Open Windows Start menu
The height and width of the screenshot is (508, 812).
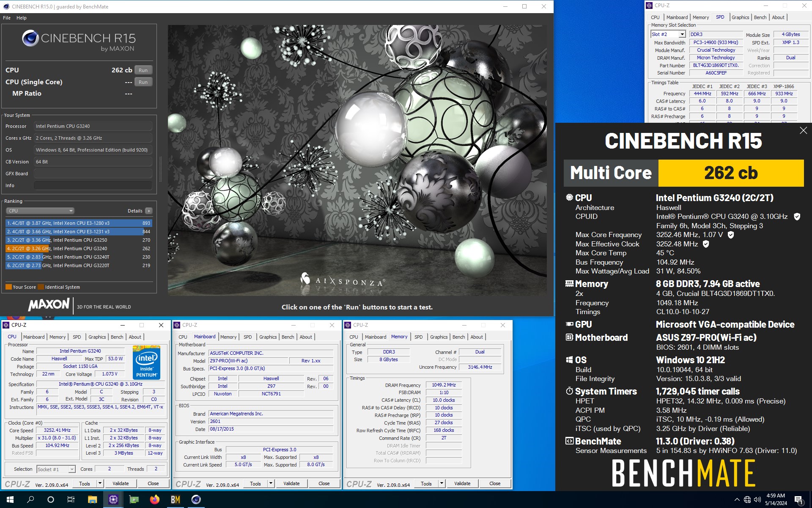pyautogui.click(x=10, y=500)
